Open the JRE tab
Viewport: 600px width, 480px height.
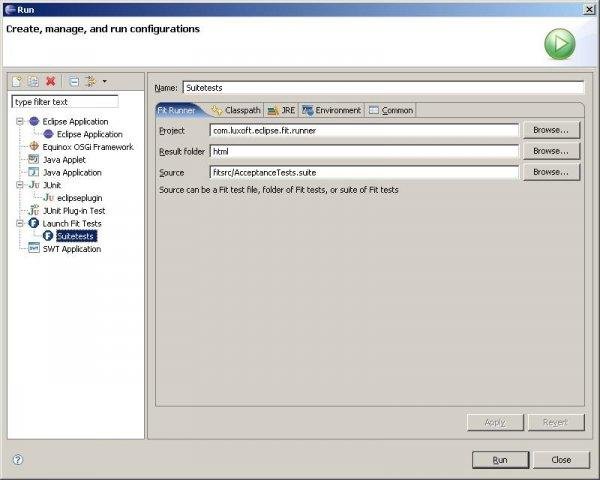[282, 110]
